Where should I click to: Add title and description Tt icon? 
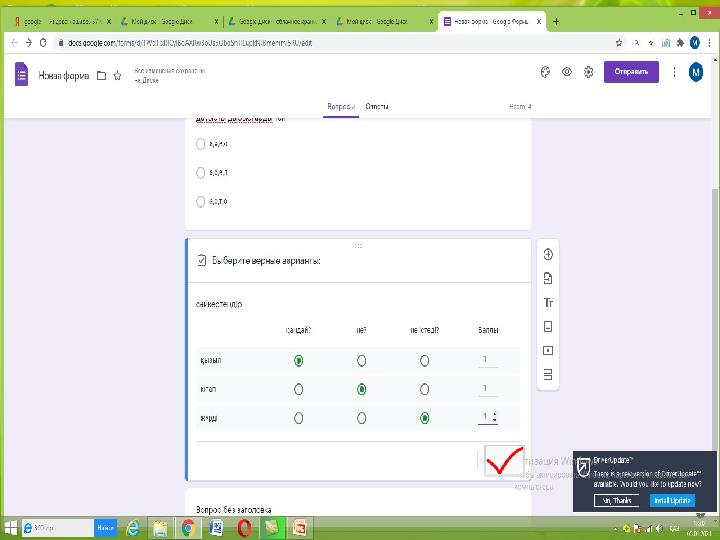point(548,303)
